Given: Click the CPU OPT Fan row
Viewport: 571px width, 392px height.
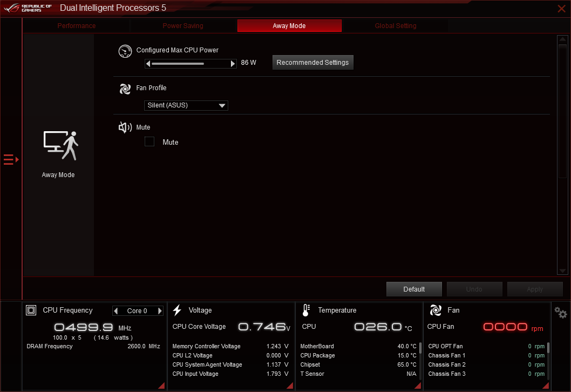Looking at the screenshot, I should [x=486, y=347].
